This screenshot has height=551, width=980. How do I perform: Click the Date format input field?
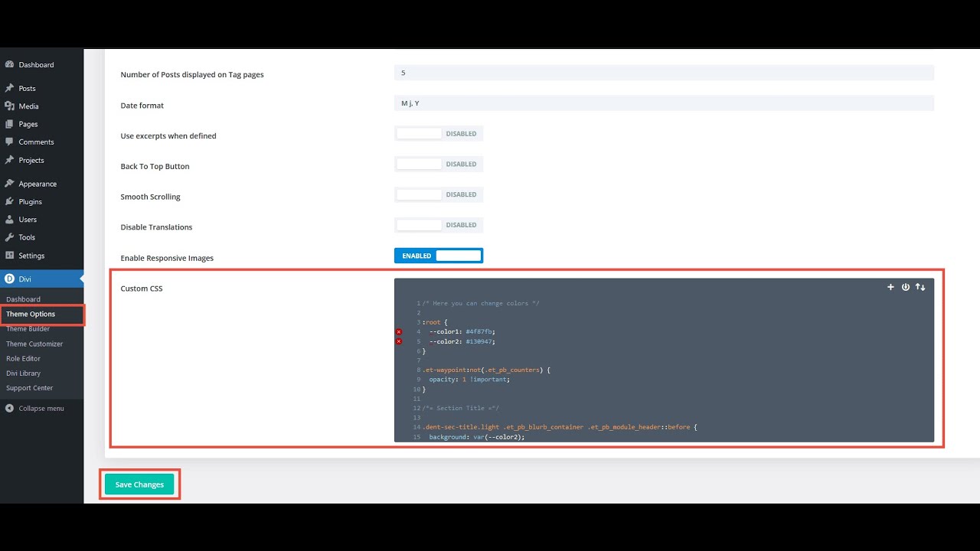click(664, 103)
